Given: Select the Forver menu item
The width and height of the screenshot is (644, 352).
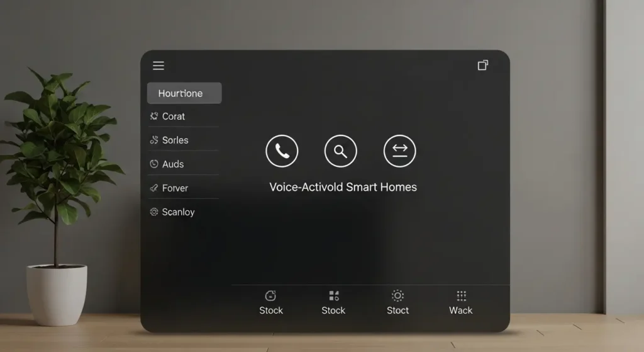Looking at the screenshot, I should (x=175, y=188).
